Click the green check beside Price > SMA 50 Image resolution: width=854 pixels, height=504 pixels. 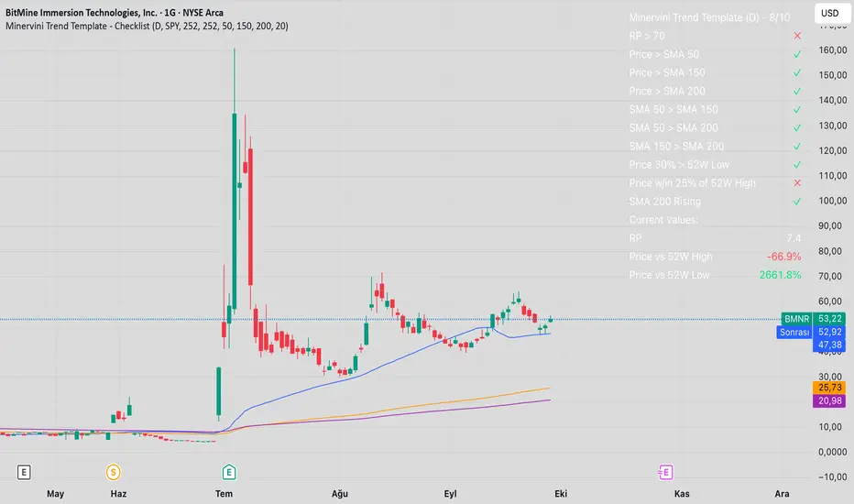(x=796, y=54)
